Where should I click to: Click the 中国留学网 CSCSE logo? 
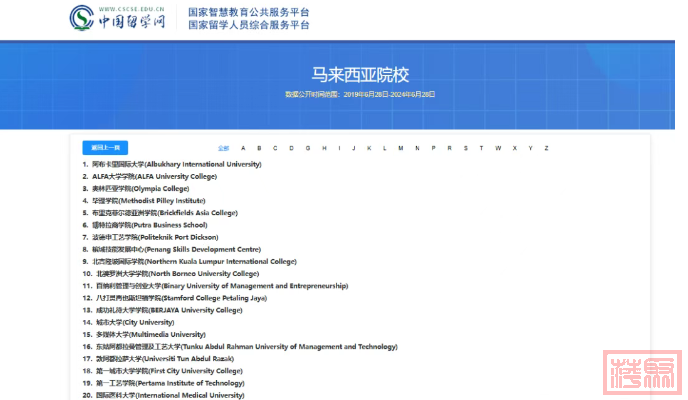click(x=117, y=18)
